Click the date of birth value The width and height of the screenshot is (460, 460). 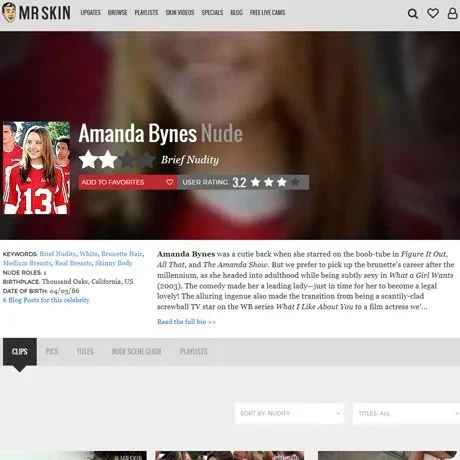(64, 291)
